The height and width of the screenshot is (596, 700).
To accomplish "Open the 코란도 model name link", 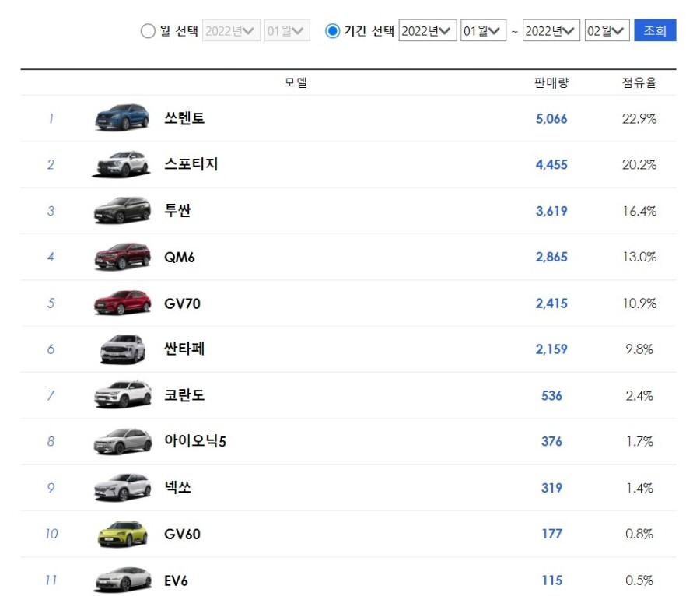I will 184,394.
